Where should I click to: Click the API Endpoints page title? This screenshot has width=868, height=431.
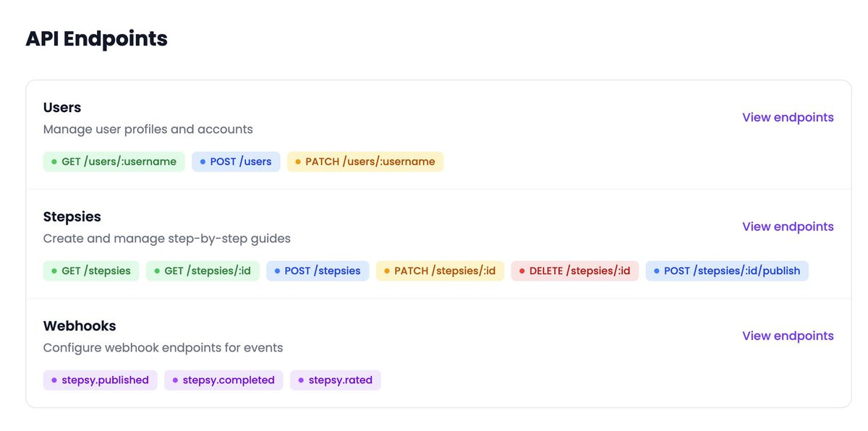96,38
